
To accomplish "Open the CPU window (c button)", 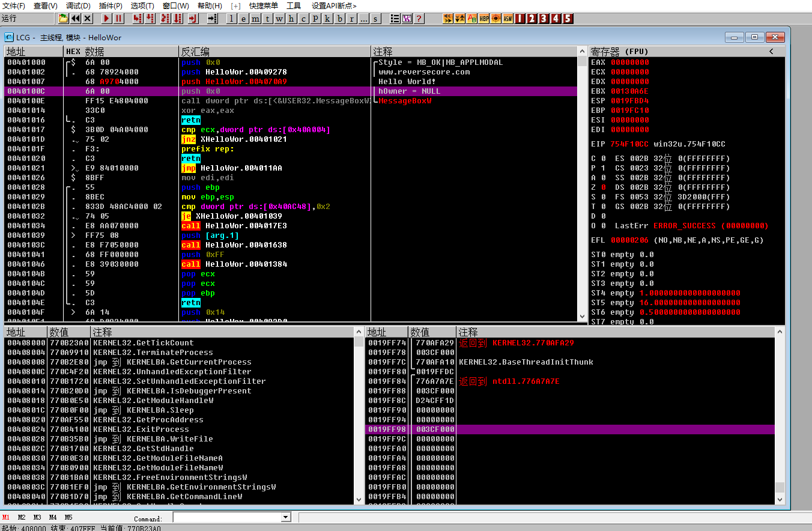I will pyautogui.click(x=303, y=19).
